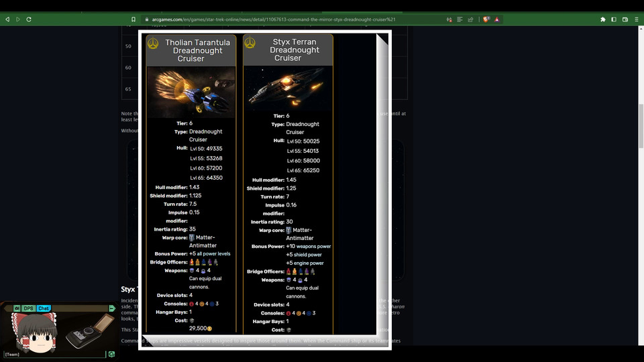Open 'engine power' link in Styx card
Screen dimensions: 644x362
click(x=309, y=263)
